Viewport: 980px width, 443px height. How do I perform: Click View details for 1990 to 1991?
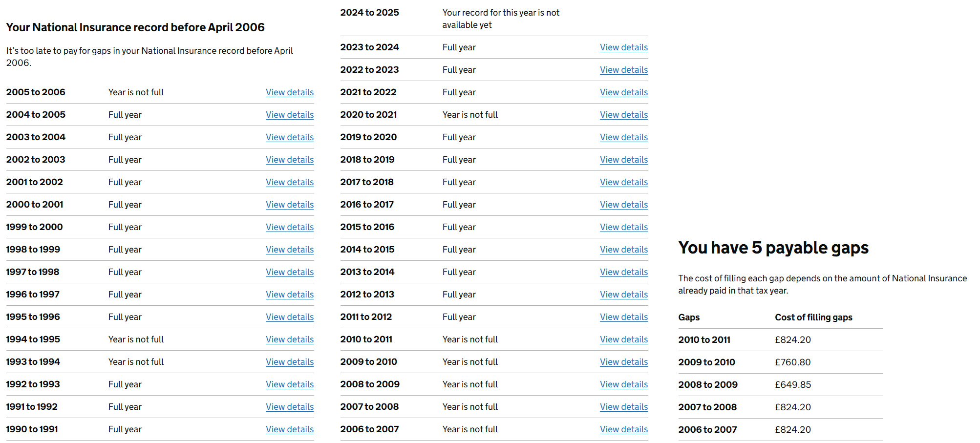[x=289, y=429]
